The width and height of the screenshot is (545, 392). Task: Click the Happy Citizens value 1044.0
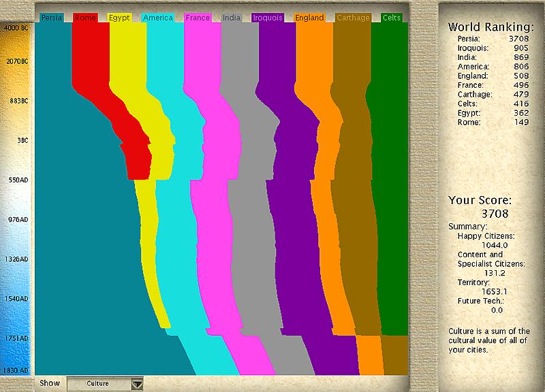pos(495,245)
